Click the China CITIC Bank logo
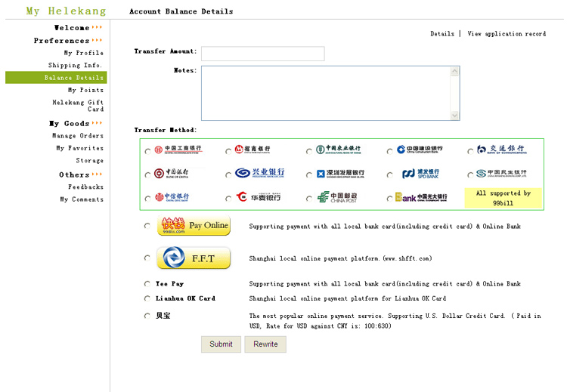This screenshot has height=392, width=567. [172, 197]
